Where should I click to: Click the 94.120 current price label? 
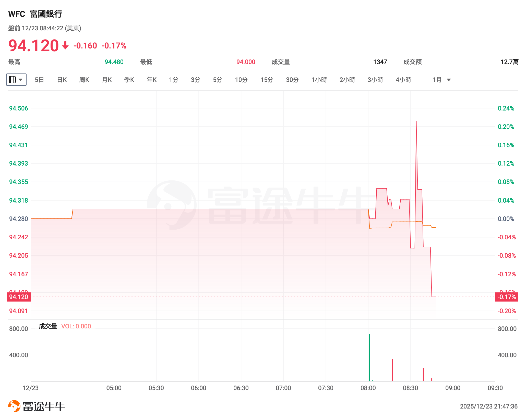pos(18,297)
